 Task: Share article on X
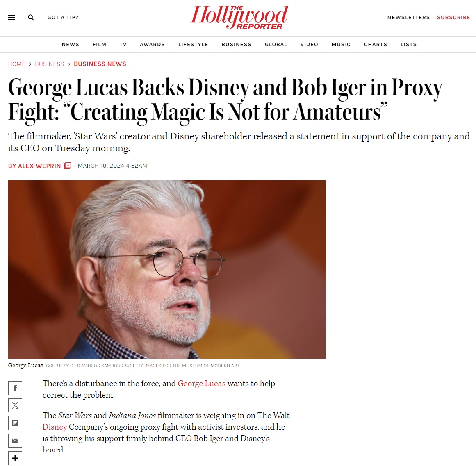15,405
